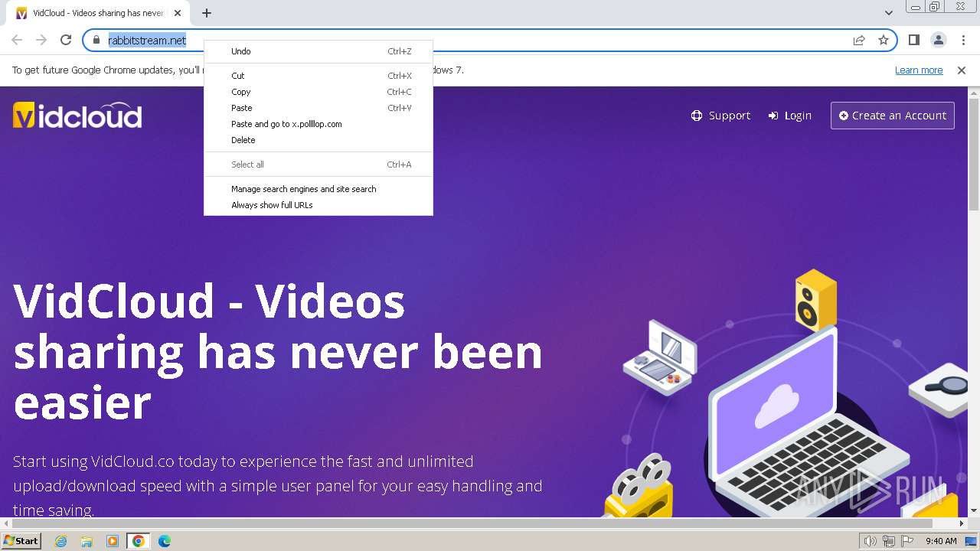Open Microsoft Edge from the taskbar
Viewport: 980px width, 551px height.
tap(165, 541)
